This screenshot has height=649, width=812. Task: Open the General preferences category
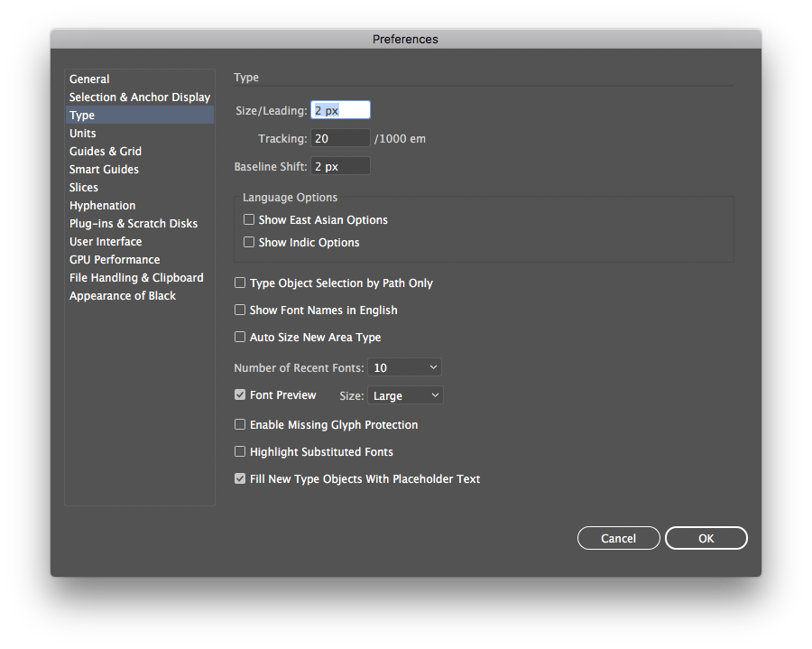tap(89, 79)
